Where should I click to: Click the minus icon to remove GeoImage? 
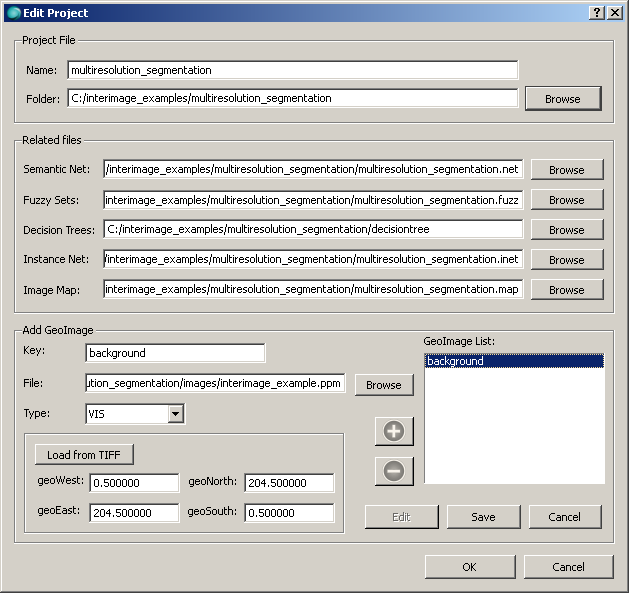point(393,470)
